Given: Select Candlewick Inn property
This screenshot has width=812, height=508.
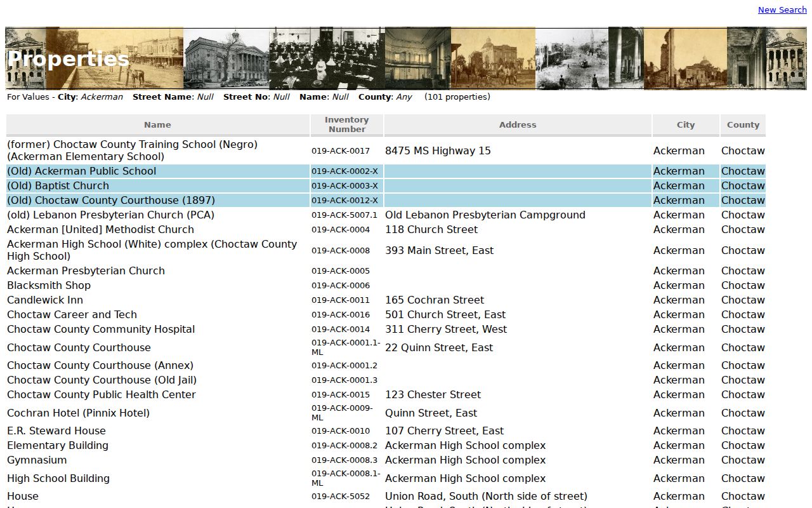Looking at the screenshot, I should pos(45,300).
